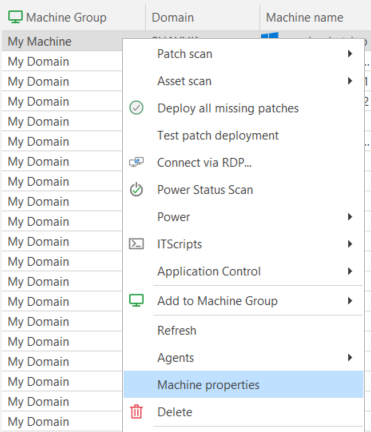Select Test patch deployment
Viewport: 371px width, 432px height.
click(243, 135)
